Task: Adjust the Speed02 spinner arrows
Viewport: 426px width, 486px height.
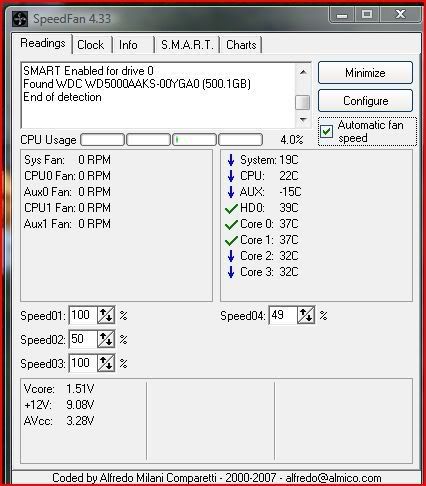Action: click(x=106, y=339)
